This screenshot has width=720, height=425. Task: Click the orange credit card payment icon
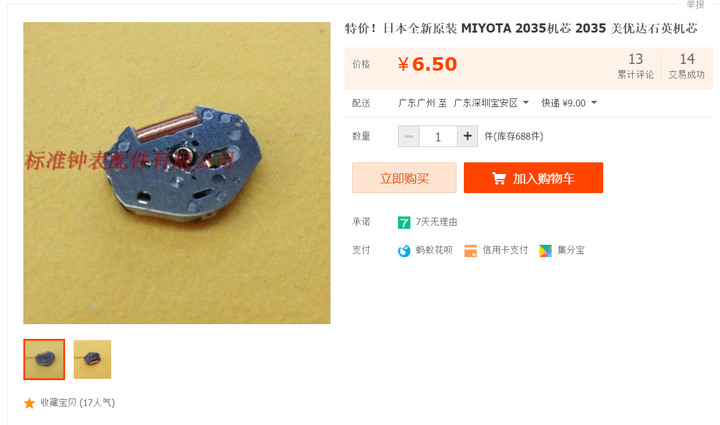[470, 251]
